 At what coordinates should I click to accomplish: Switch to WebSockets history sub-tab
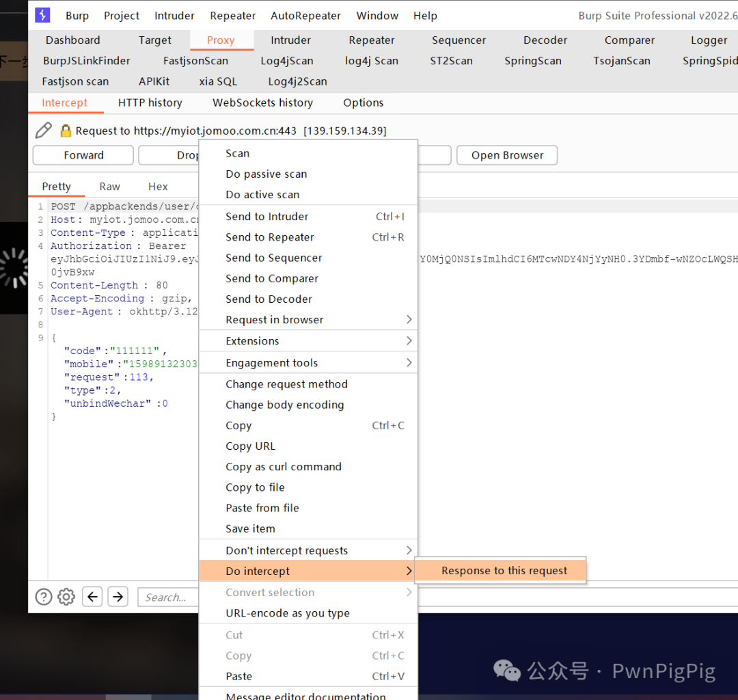pos(262,103)
